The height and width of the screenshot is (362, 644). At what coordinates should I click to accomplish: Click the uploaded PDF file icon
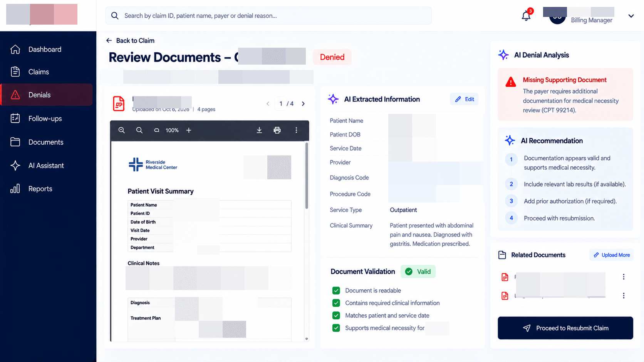[x=119, y=104]
